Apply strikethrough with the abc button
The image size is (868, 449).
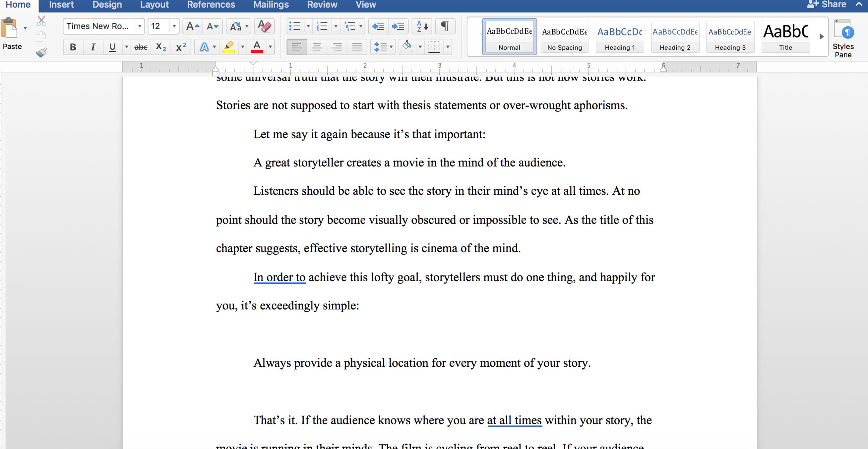pyautogui.click(x=141, y=47)
